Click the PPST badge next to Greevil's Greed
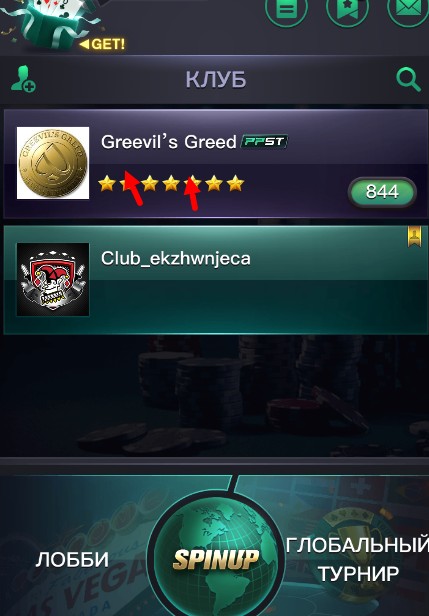Viewport: 429px width, 616px height. (264, 142)
